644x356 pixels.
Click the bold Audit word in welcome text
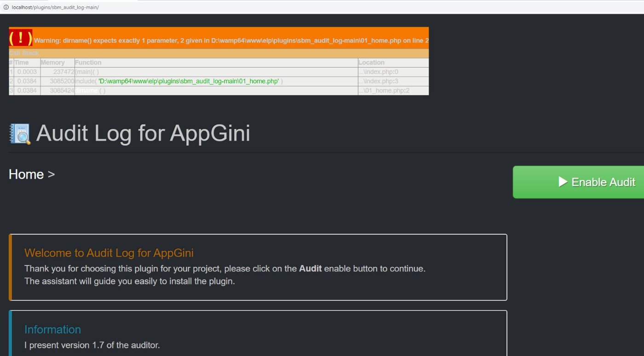310,269
